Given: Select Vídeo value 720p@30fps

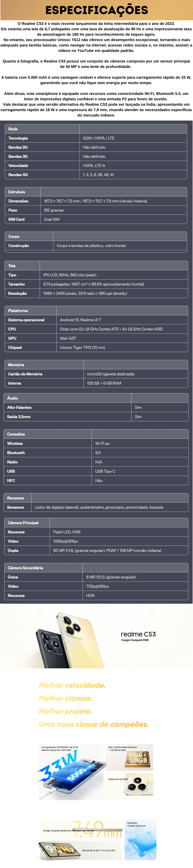Looking at the screenshot, I should [x=97, y=586].
